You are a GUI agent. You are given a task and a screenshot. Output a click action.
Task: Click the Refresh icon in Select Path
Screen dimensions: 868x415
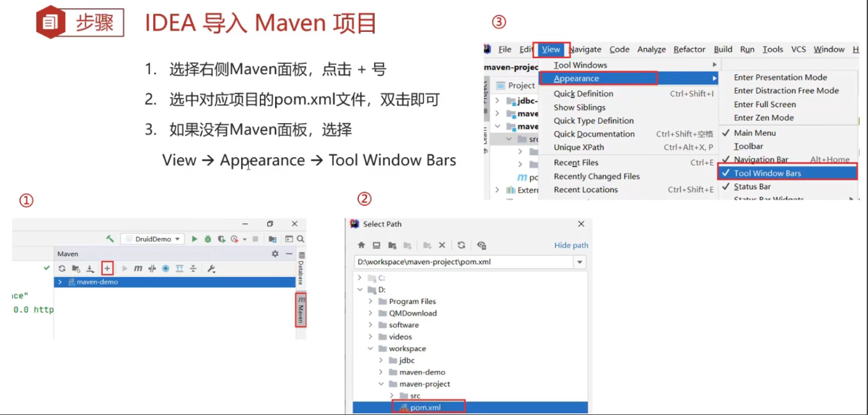pyautogui.click(x=461, y=245)
